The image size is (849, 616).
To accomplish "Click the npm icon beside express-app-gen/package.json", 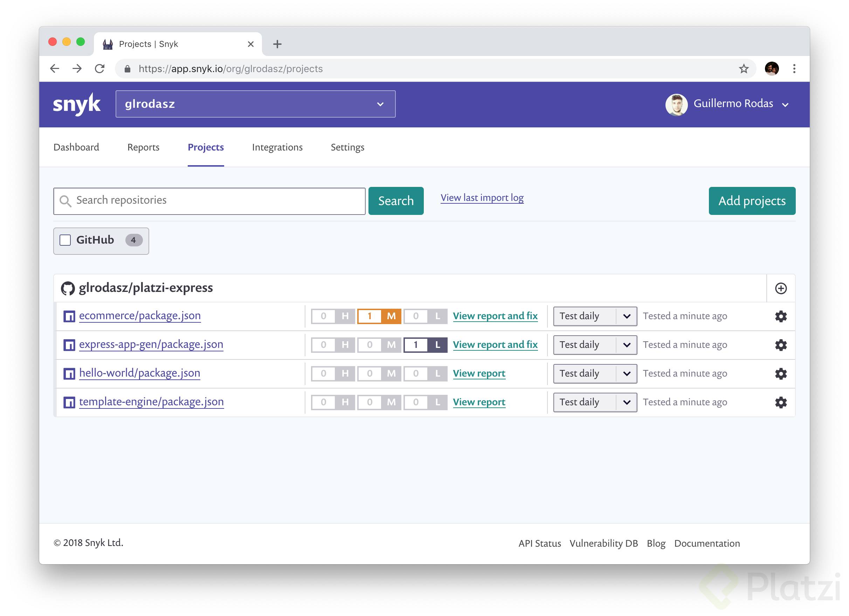I will (x=69, y=345).
